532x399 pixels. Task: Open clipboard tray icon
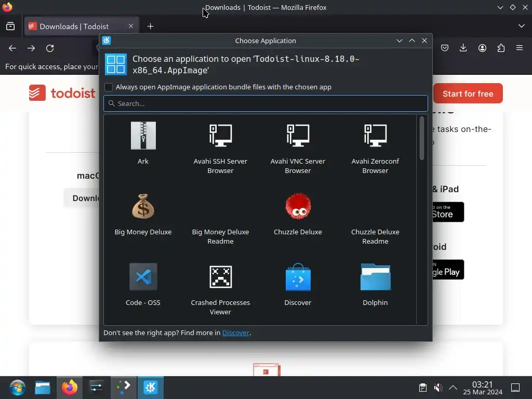point(423,388)
